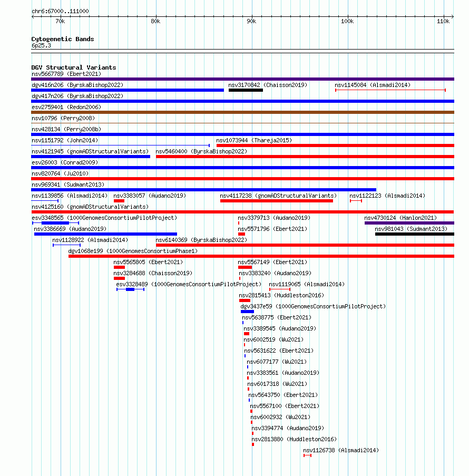This screenshot has width=469, height=476.
Task: Open nsv820764 (Ju2010) label
Action: (60, 173)
